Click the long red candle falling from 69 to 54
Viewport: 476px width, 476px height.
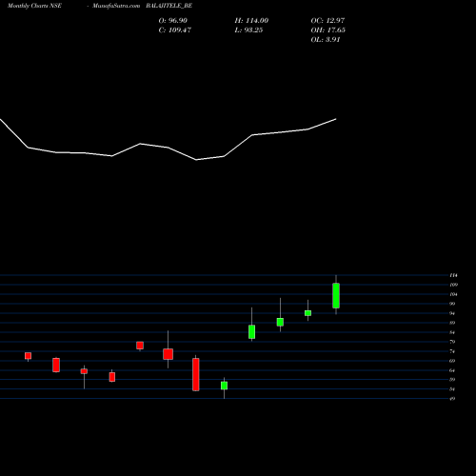[196, 374]
